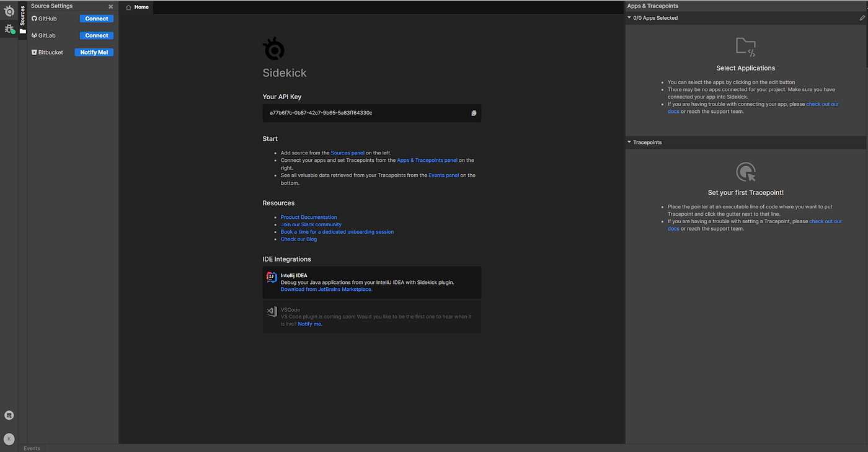Click the Resources heading

pyautogui.click(x=278, y=203)
